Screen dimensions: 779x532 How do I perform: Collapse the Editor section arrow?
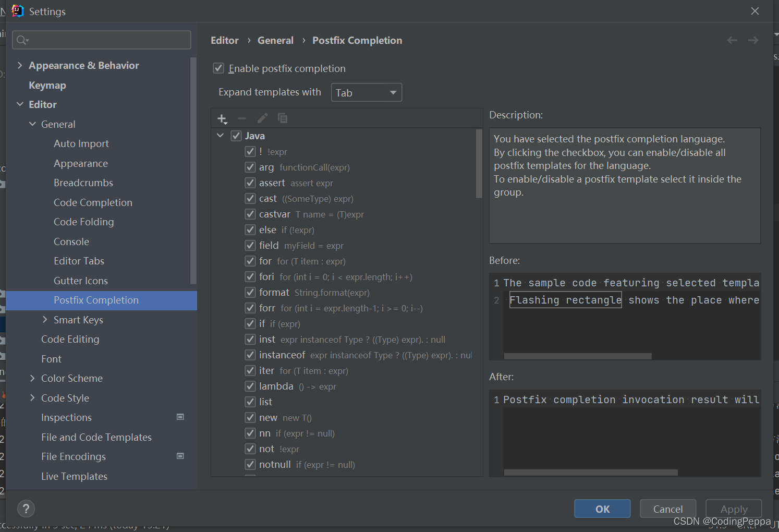20,104
